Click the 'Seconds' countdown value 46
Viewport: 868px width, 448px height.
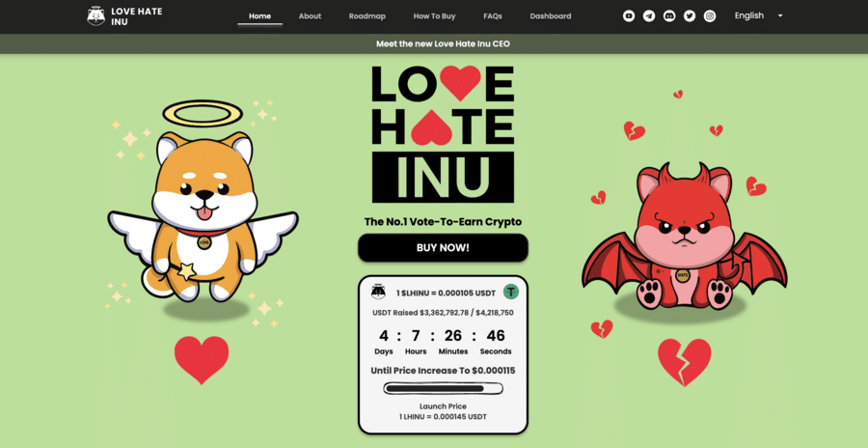[x=496, y=335]
